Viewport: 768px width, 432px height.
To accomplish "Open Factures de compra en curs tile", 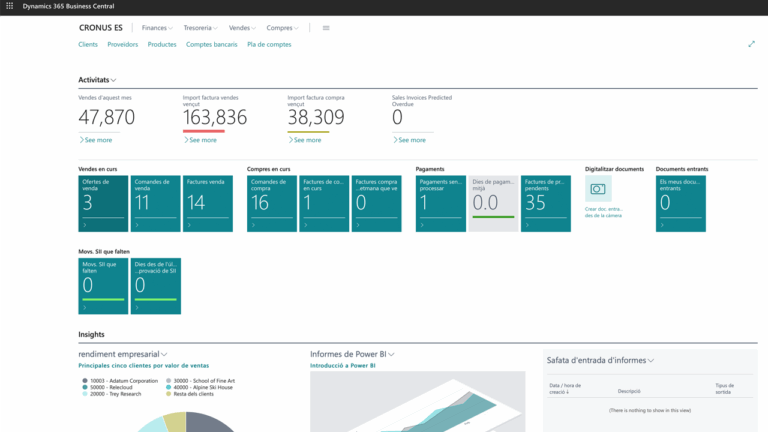I will click(x=324, y=204).
